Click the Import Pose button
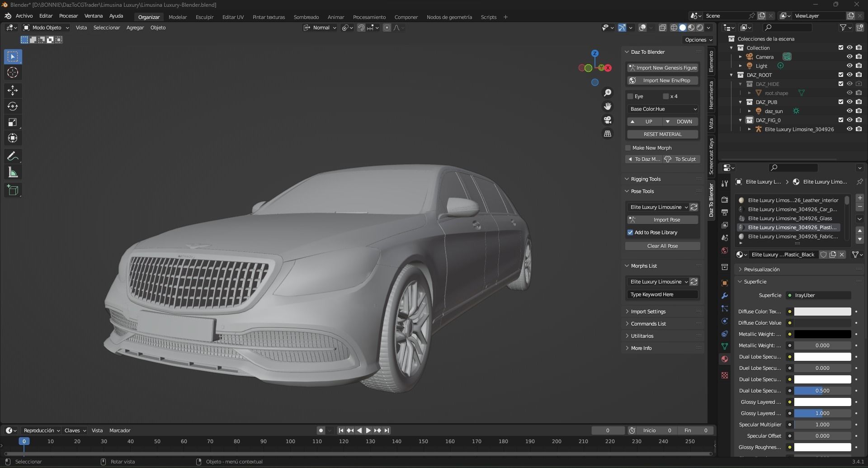Viewport: 868px width, 468px height. coord(663,220)
